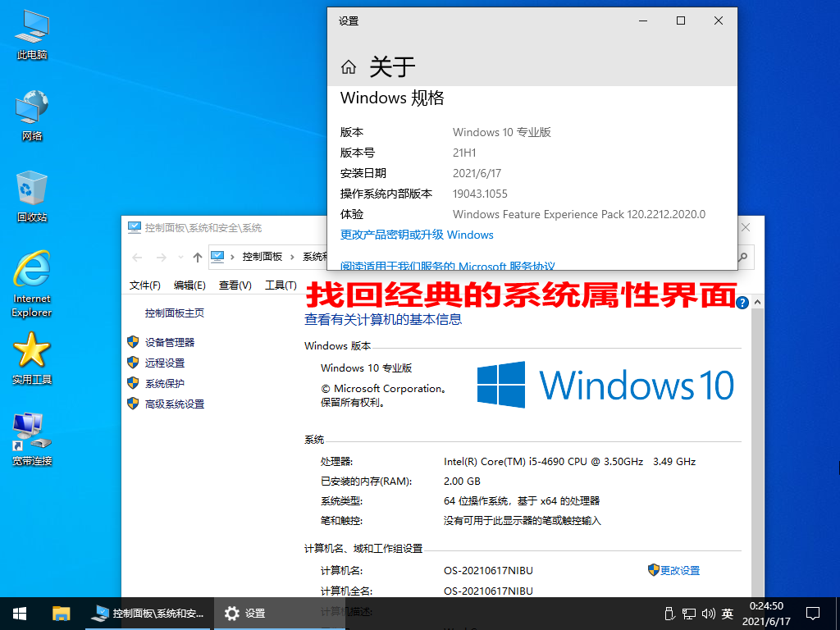Image resolution: width=840 pixels, height=630 pixels.
Task: Click the 更改设置 link for computer name
Action: 679,570
